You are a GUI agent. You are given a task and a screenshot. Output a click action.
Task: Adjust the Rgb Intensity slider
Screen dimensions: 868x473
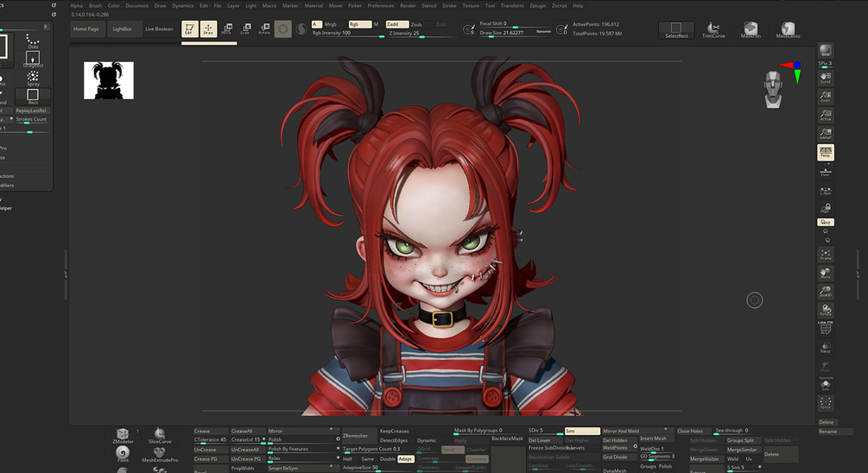pos(348,33)
